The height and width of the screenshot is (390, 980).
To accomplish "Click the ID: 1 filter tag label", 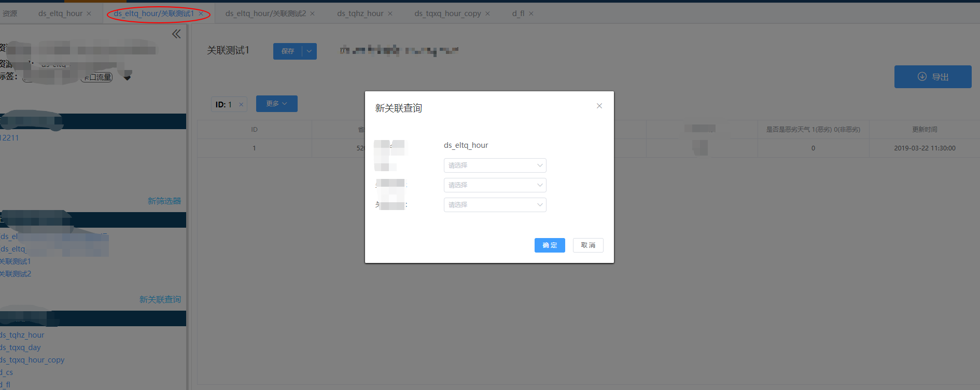I will click(x=224, y=104).
